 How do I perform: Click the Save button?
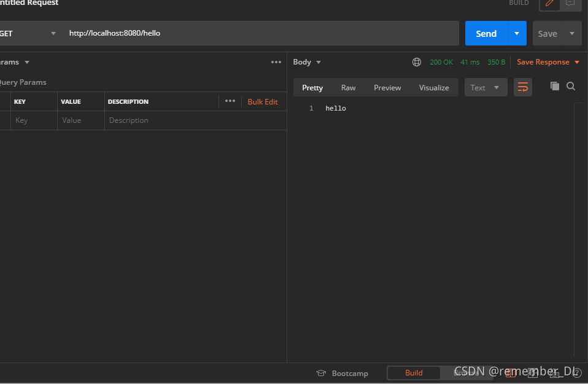point(547,34)
